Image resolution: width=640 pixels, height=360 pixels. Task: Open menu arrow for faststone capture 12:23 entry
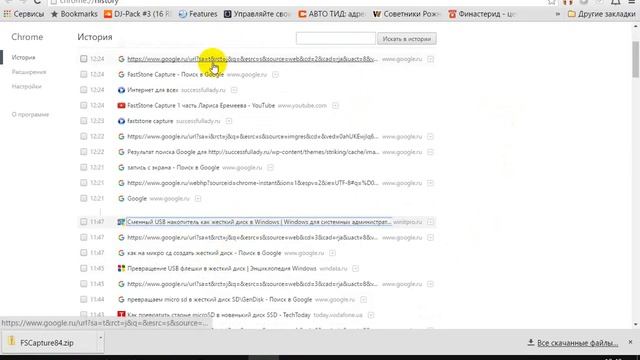tap(229, 121)
